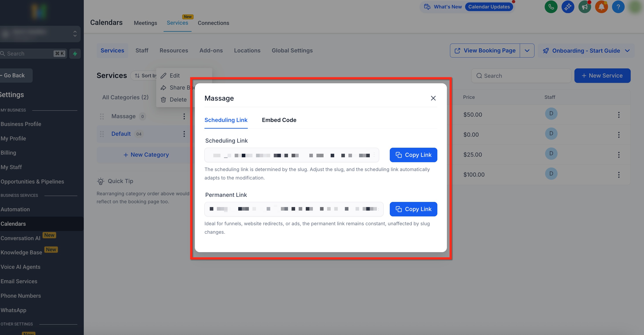Click the Ask AI sparkle icon

click(568, 7)
